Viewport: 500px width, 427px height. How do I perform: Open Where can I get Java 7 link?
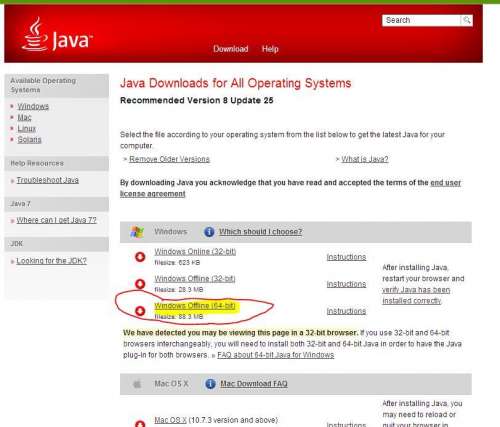[x=57, y=220]
